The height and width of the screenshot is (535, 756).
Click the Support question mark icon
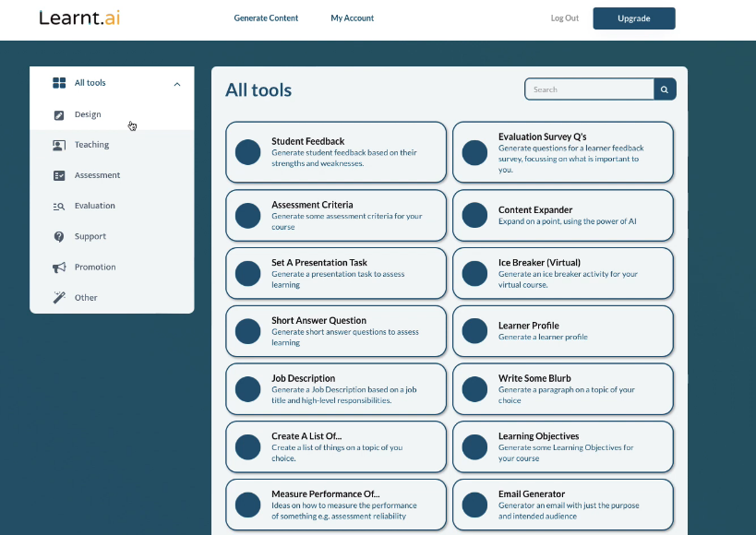(x=59, y=236)
